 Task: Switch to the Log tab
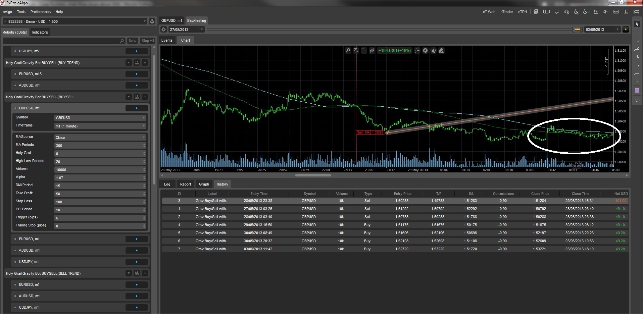(167, 184)
